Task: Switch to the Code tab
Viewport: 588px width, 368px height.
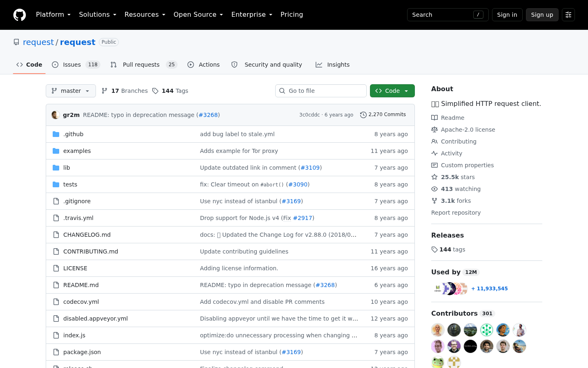Action: tap(29, 65)
